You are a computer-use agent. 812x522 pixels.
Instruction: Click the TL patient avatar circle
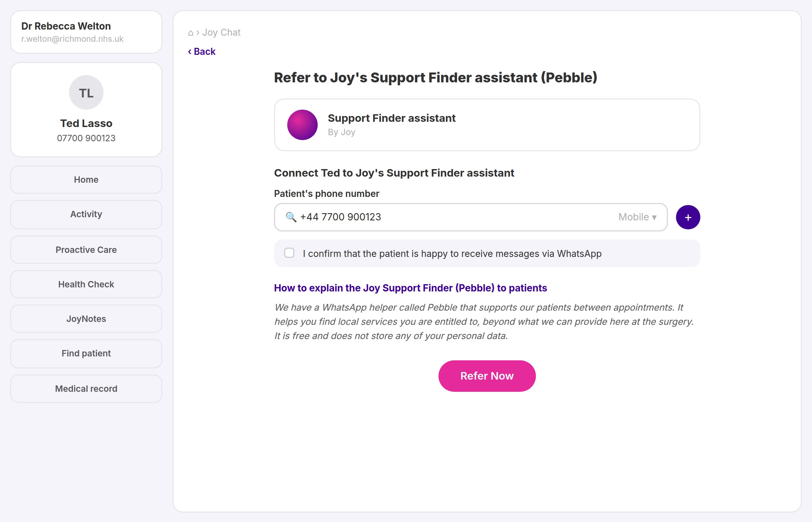click(x=86, y=93)
